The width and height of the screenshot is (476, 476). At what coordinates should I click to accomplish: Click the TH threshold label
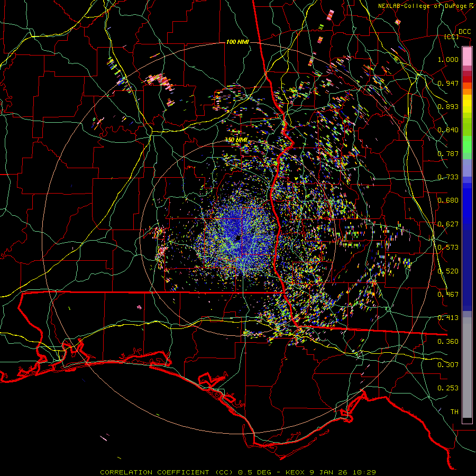pos(454,412)
